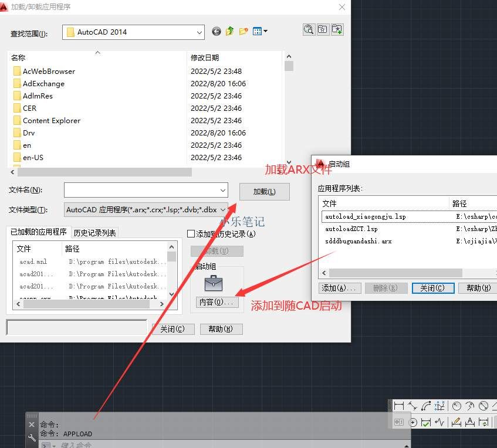Open the AdExchange folder
Viewport: 497px width, 448px height.
pos(39,84)
